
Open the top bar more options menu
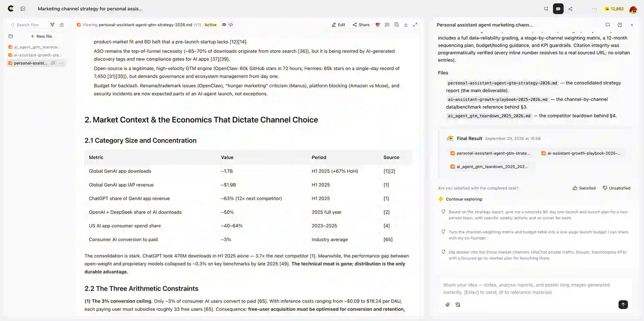click(595, 9)
